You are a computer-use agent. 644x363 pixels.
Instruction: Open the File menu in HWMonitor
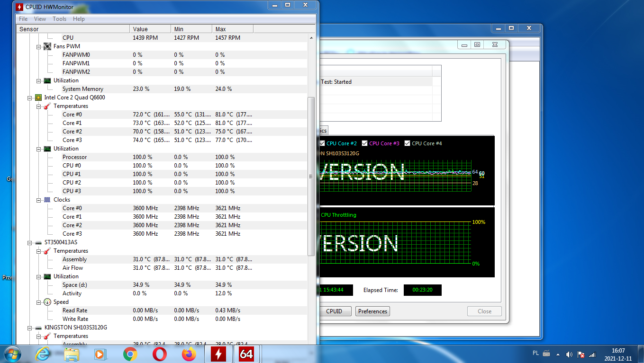tap(23, 19)
